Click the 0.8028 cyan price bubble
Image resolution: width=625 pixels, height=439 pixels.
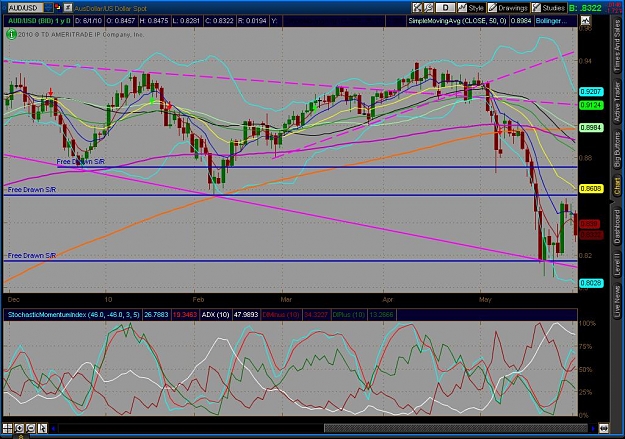pos(590,283)
